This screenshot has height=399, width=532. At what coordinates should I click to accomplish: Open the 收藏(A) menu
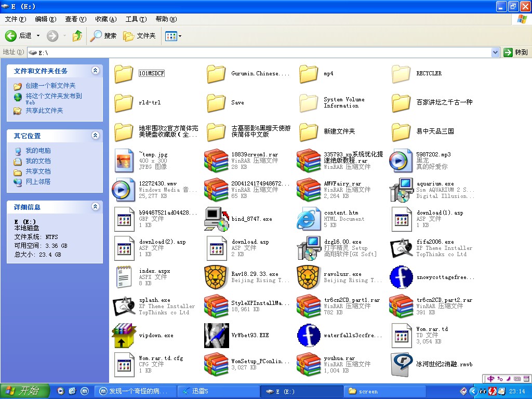[x=105, y=19]
